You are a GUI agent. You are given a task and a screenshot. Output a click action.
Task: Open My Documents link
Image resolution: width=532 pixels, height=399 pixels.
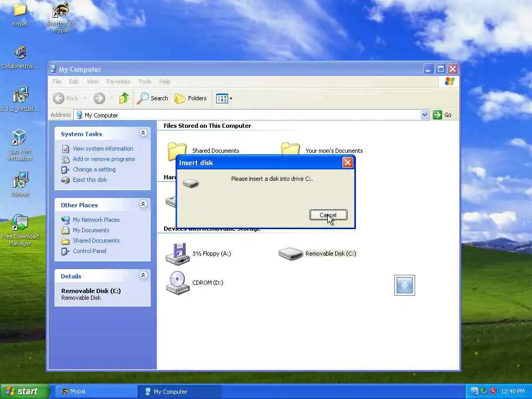click(91, 230)
